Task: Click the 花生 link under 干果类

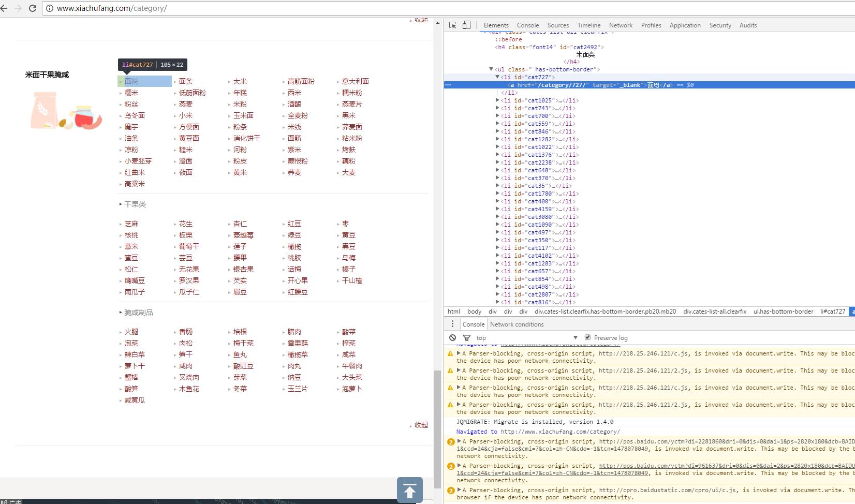Action: [x=185, y=224]
